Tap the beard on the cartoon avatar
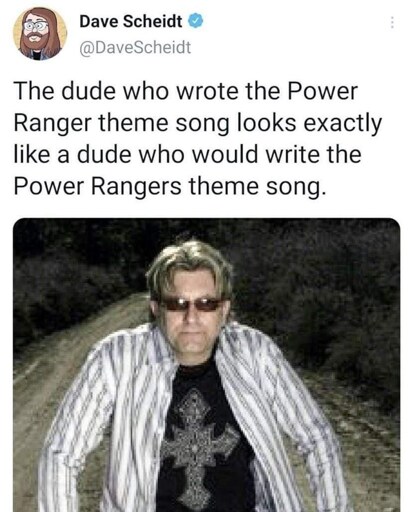The height and width of the screenshot is (512, 412). [35, 42]
